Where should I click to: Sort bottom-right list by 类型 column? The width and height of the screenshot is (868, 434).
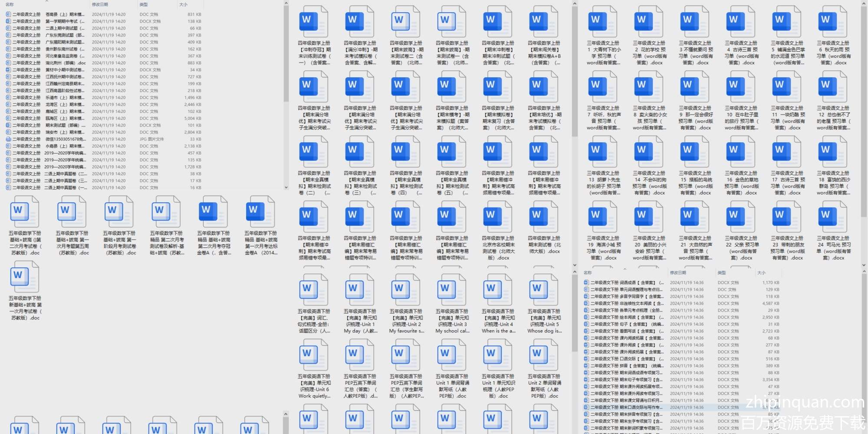722,273
